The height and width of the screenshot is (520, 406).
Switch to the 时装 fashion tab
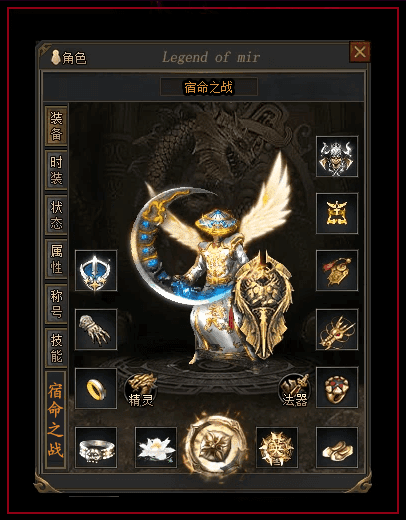coord(56,170)
